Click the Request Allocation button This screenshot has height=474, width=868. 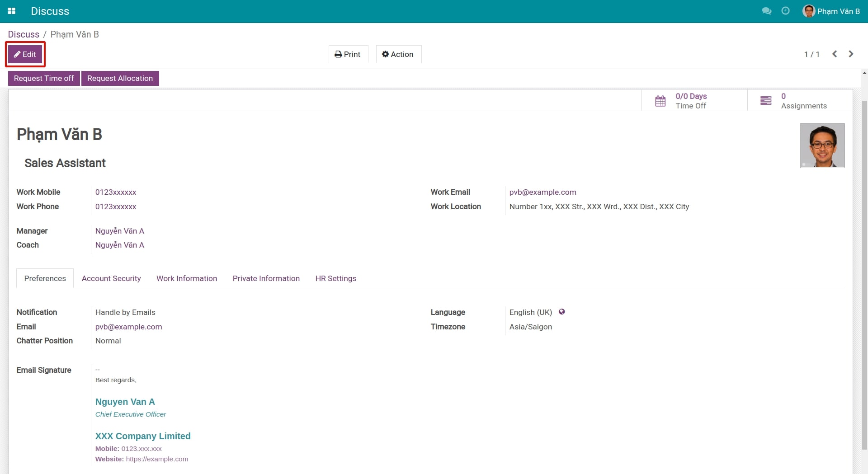[120, 78]
